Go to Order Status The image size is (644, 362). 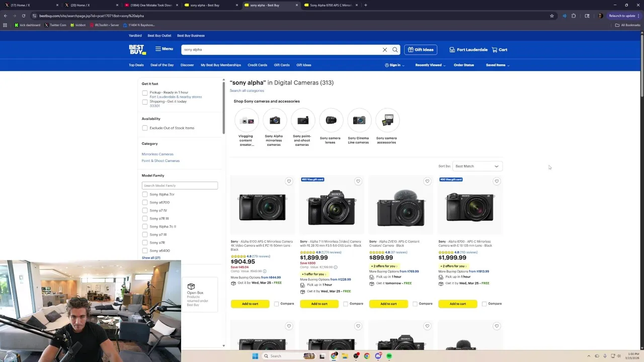[464, 65]
